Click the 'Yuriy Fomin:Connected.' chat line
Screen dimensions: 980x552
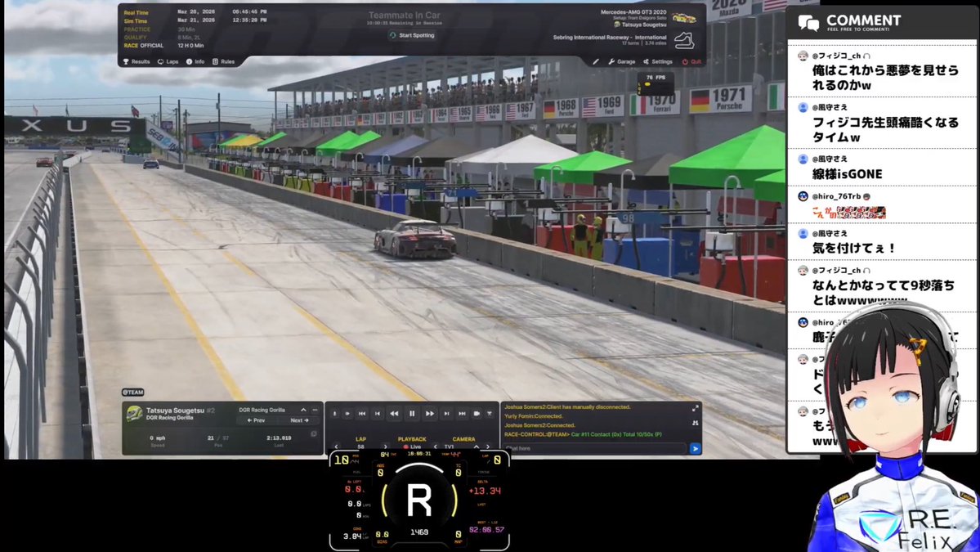(x=534, y=416)
